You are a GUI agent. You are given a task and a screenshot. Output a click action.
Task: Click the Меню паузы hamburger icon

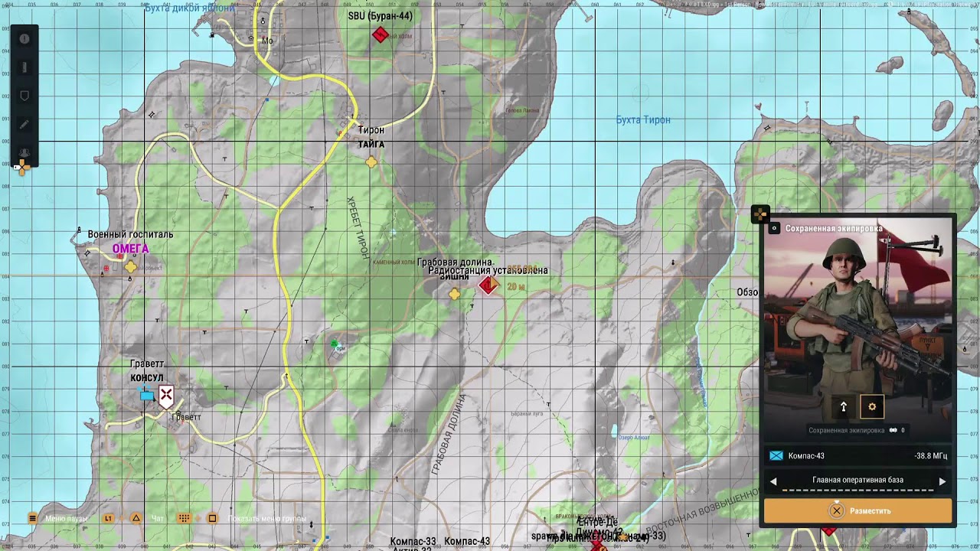[x=32, y=518]
